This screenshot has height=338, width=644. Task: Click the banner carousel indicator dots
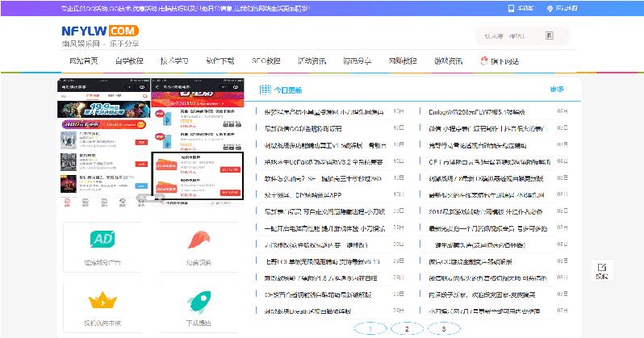click(150, 198)
